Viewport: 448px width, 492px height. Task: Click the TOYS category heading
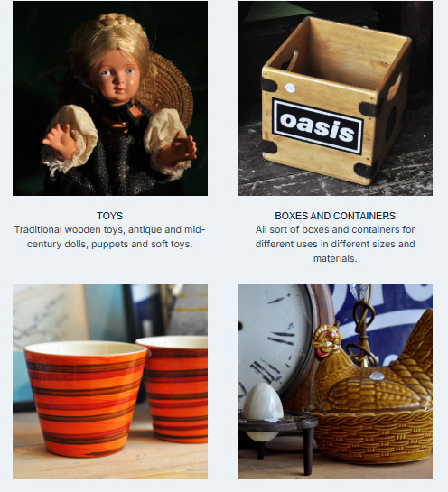109,216
